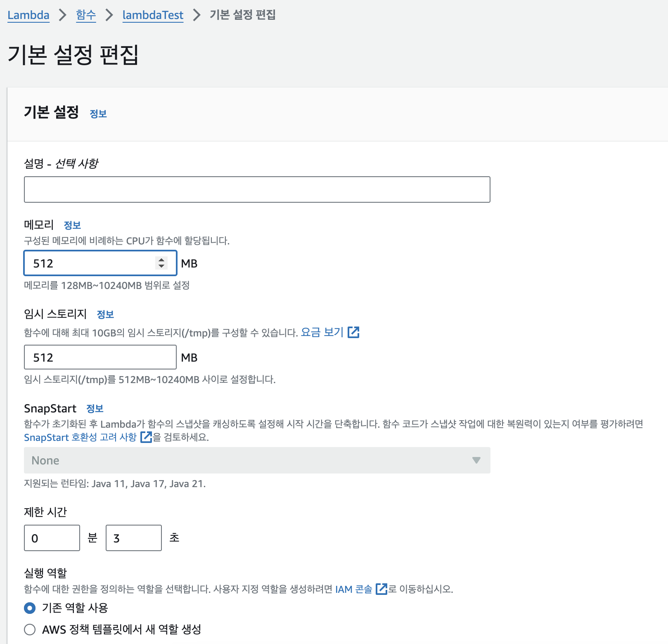Open the IAM console external link icon
This screenshot has height=644, width=668.
tap(381, 589)
